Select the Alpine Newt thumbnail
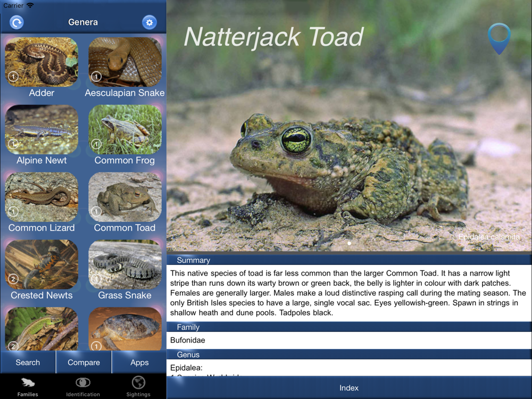This screenshot has height=399, width=532. click(x=41, y=129)
